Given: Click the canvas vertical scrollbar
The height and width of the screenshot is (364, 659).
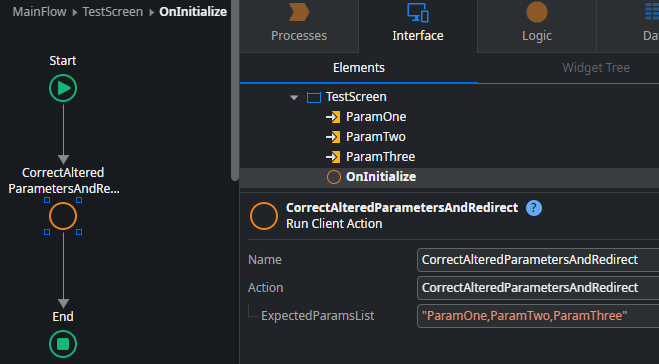Looking at the screenshot, I should pos(235,90).
